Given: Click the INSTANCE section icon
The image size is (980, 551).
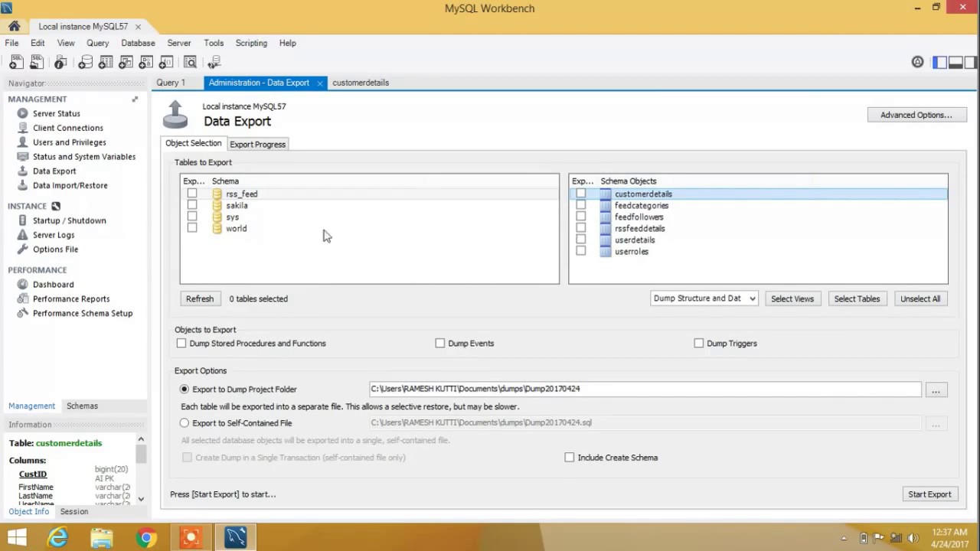Looking at the screenshot, I should coord(55,206).
